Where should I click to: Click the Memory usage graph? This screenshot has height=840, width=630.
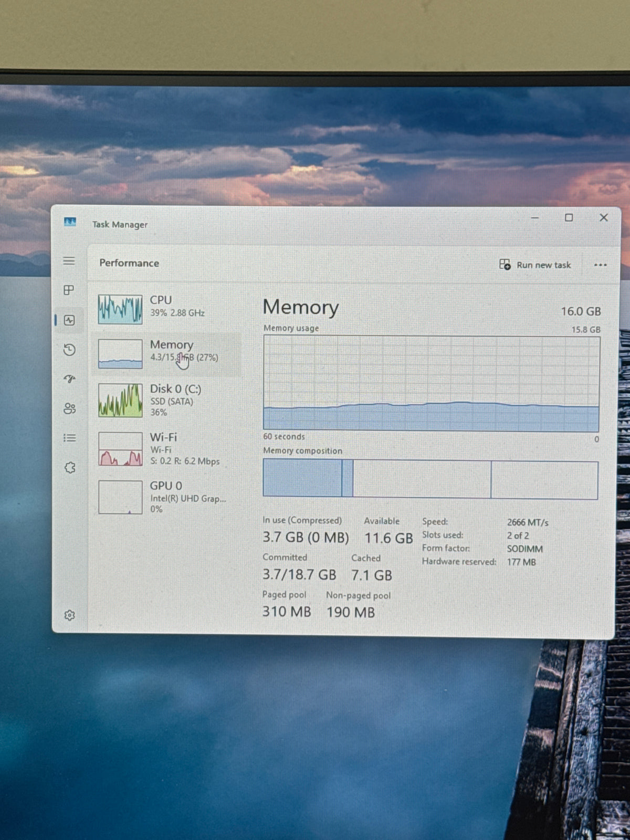[431, 384]
